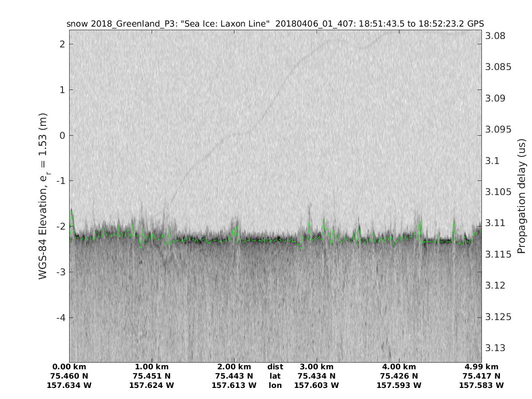The height and width of the screenshot is (399, 532).
Task: Click the elevation tick label "-4"
Action: click(61, 317)
